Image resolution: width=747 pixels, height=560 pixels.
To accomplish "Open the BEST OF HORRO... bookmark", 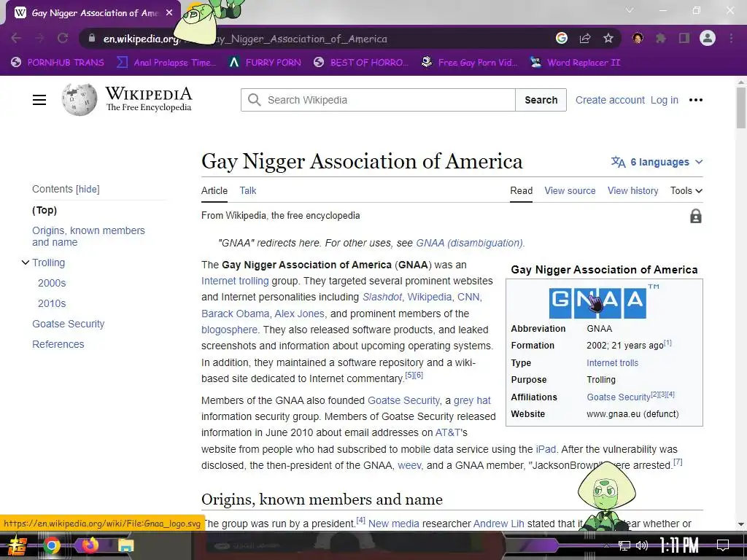I will [361, 63].
